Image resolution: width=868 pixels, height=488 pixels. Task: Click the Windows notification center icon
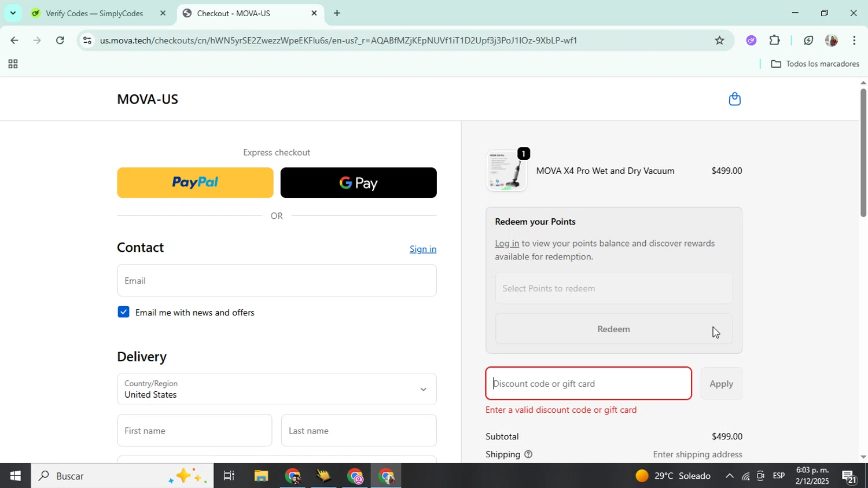tap(849, 476)
